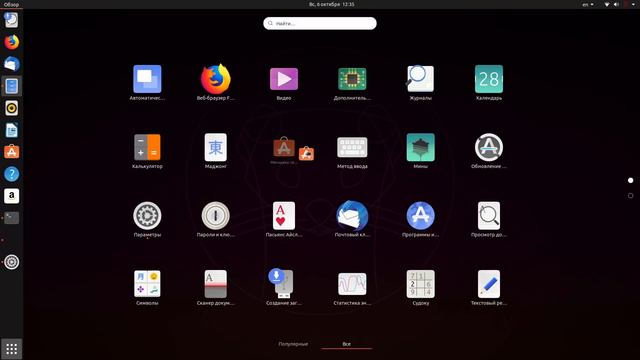640x360 pixels.
Task: Open the Маджонг mahjong game
Action: pyautogui.click(x=216, y=147)
